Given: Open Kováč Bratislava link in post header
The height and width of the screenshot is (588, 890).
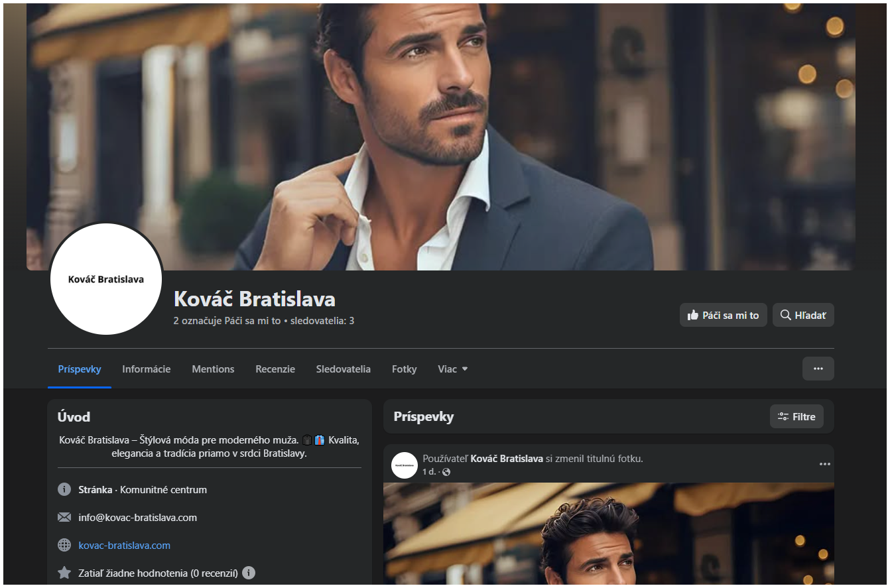Looking at the screenshot, I should click(507, 459).
